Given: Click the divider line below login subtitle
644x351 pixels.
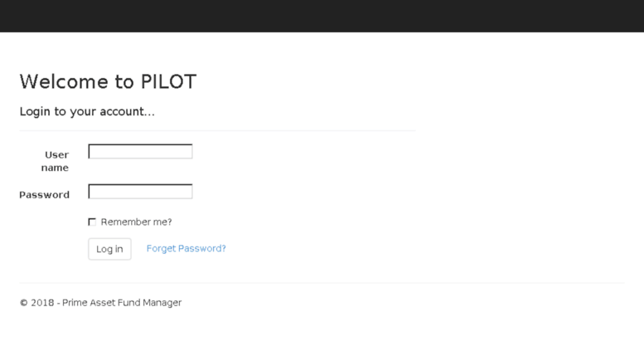Looking at the screenshot, I should [217, 131].
